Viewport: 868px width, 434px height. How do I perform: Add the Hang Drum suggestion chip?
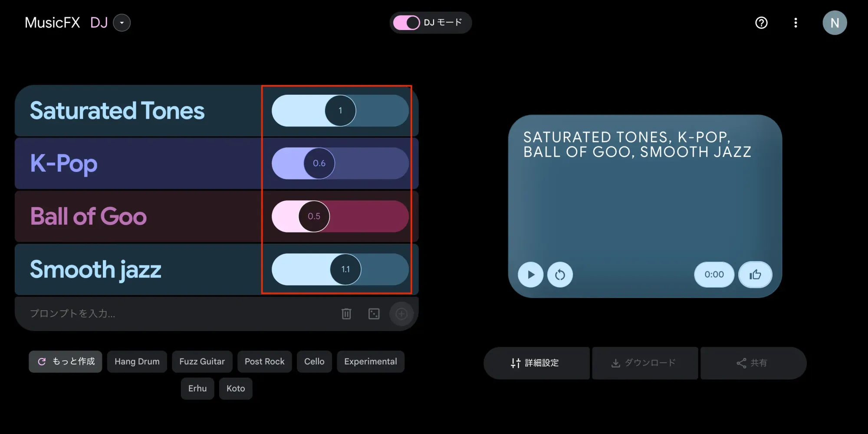[x=137, y=361]
